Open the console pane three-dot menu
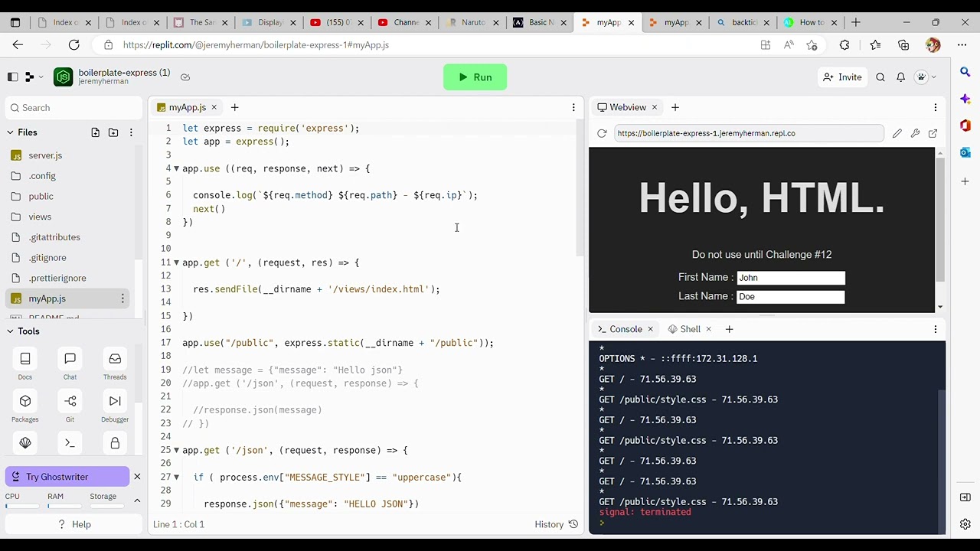Image resolution: width=980 pixels, height=551 pixels. click(x=935, y=329)
